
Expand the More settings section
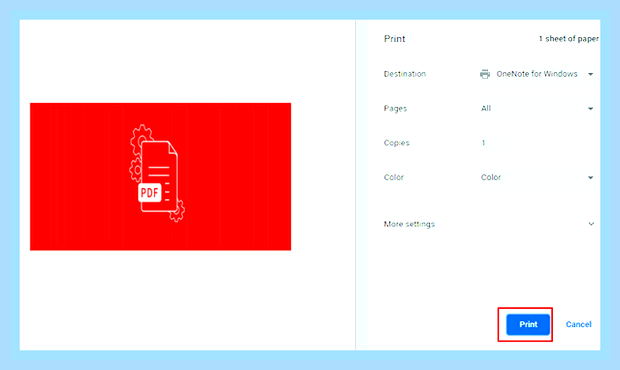coord(489,224)
